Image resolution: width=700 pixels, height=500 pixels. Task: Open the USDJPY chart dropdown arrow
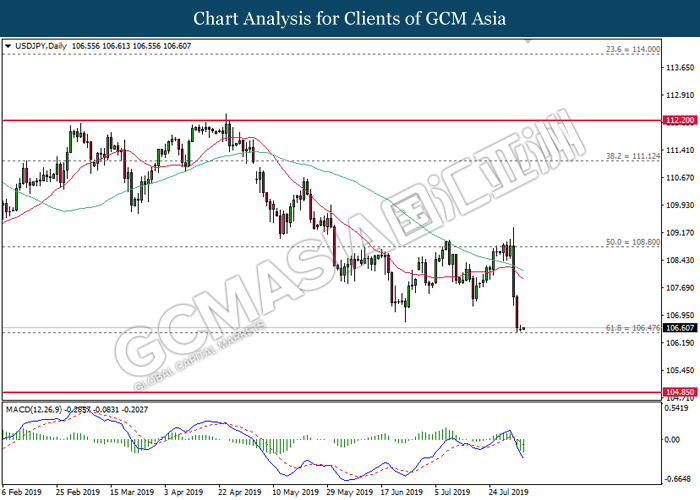point(8,46)
